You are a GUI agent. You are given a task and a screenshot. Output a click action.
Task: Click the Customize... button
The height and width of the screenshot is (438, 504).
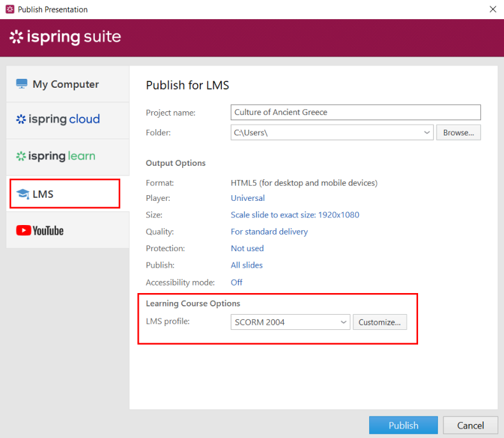380,322
